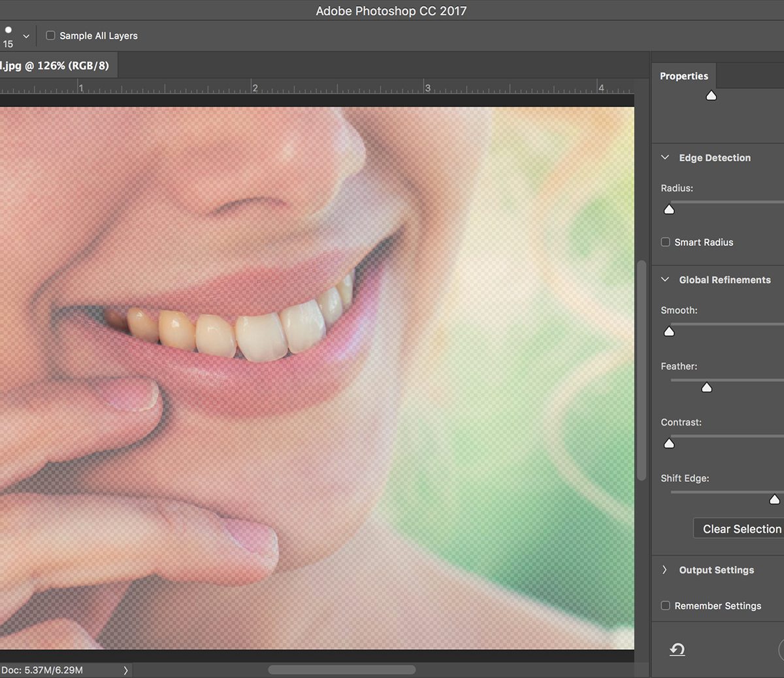Open the brush size picker dropdown arrow
This screenshot has height=678, width=784.
pos(26,36)
